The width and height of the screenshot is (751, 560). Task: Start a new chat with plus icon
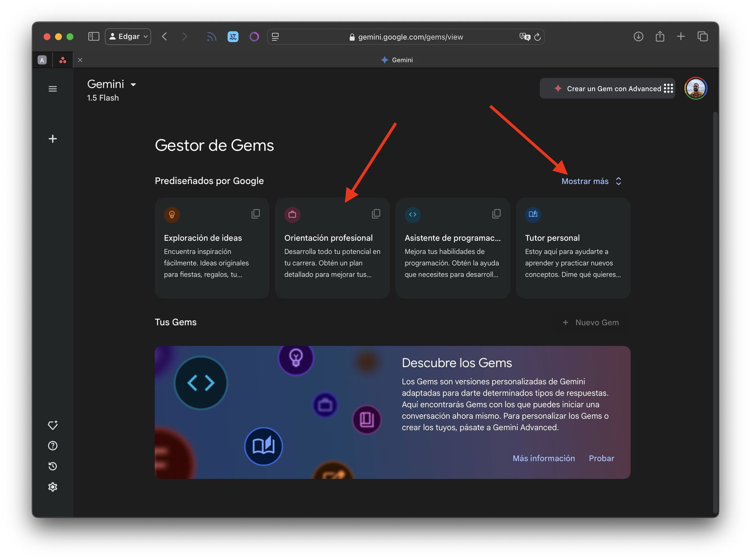[53, 138]
